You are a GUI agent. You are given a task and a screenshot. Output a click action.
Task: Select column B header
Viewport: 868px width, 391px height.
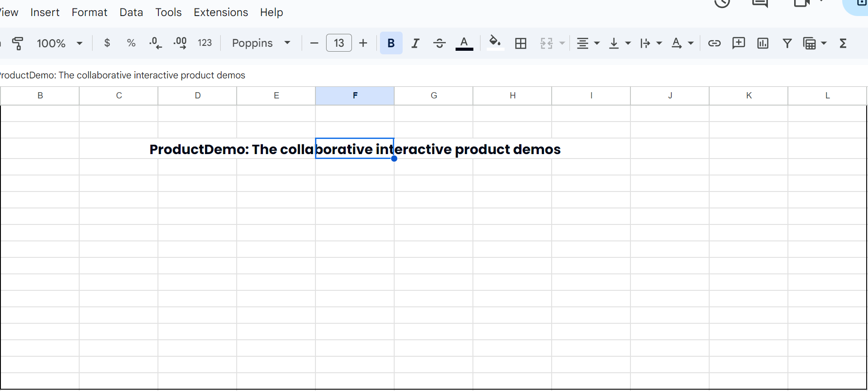tap(40, 96)
